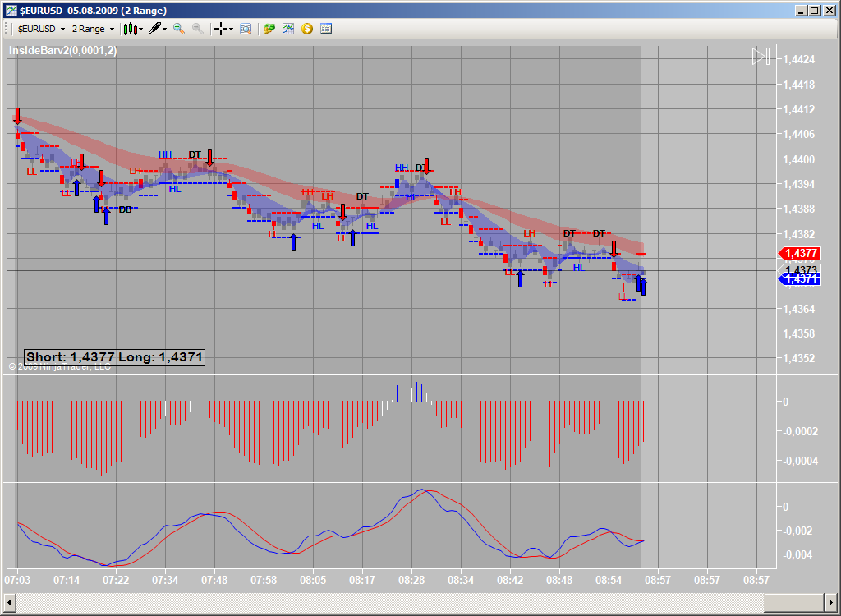841x616 pixels.
Task: Click the 08:54 time axis label
Action: [609, 580]
